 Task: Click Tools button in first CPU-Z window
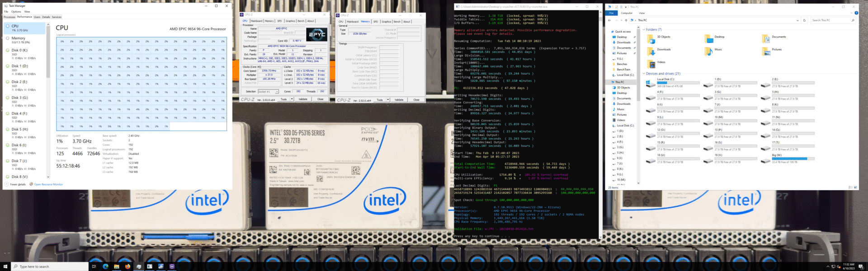pos(283,99)
